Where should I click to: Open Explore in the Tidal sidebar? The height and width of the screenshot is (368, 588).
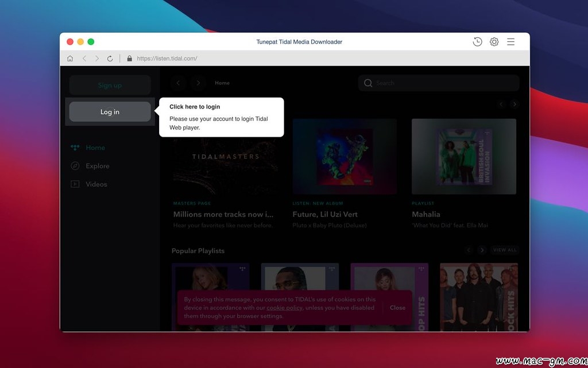pos(98,166)
